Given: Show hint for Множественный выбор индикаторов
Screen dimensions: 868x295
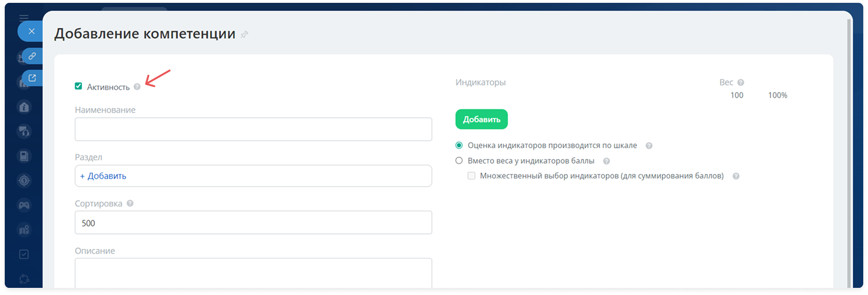Looking at the screenshot, I should [736, 176].
